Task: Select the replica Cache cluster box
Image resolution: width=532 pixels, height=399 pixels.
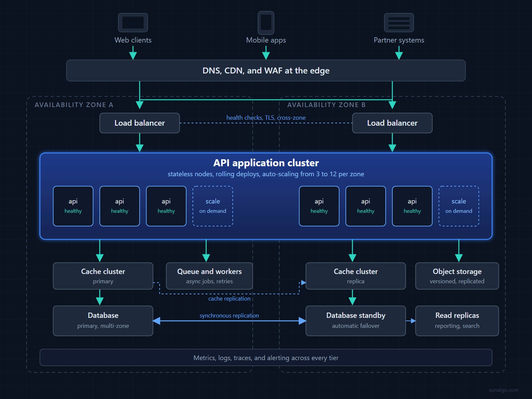Action: tap(356, 276)
